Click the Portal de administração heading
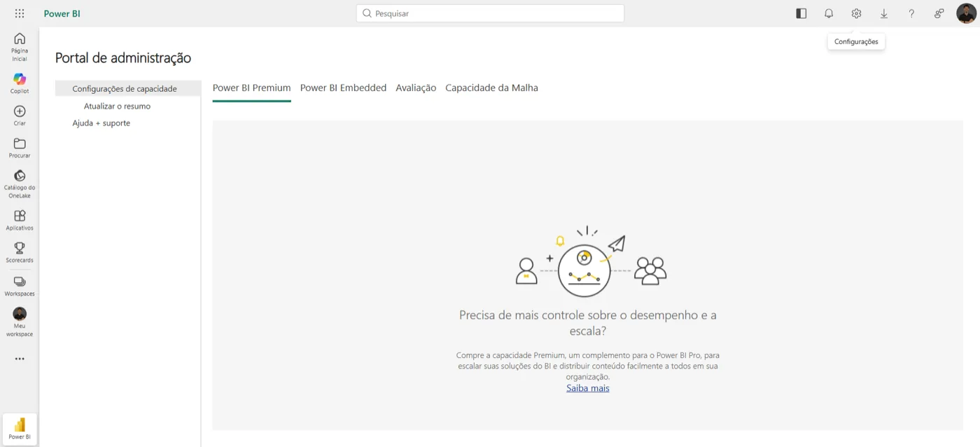The image size is (980, 447). (123, 58)
